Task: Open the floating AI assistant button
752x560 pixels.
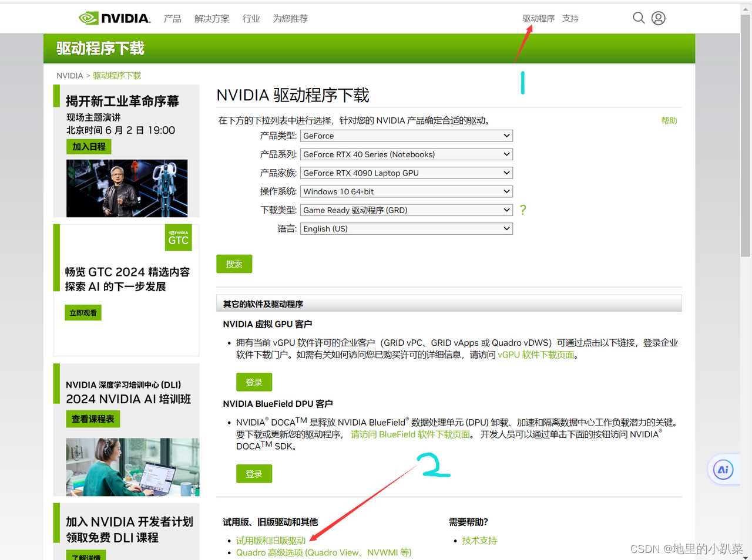Action: [x=723, y=470]
